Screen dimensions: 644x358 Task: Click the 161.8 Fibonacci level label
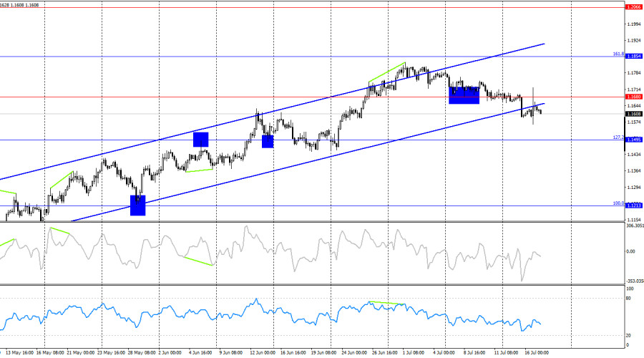[618, 54]
